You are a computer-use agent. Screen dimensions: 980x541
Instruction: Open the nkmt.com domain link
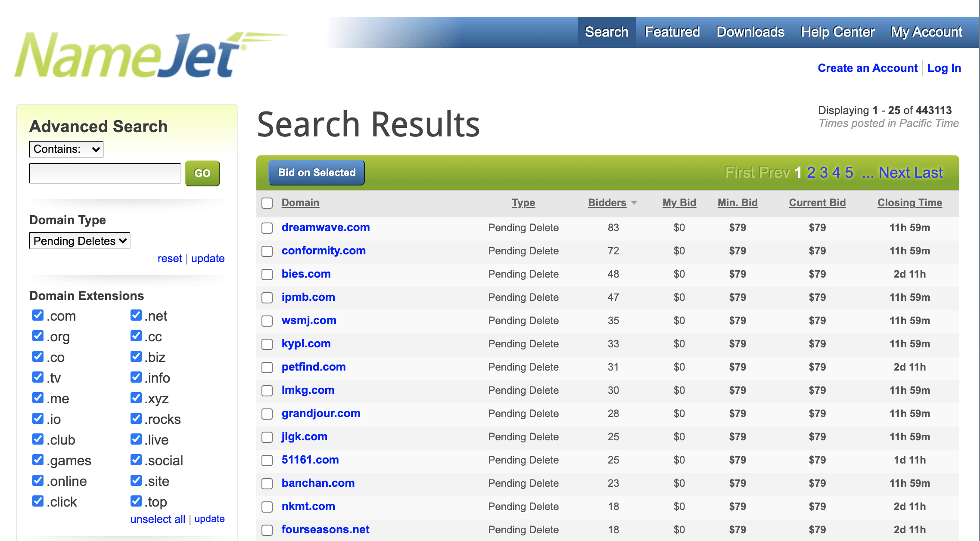(x=308, y=506)
